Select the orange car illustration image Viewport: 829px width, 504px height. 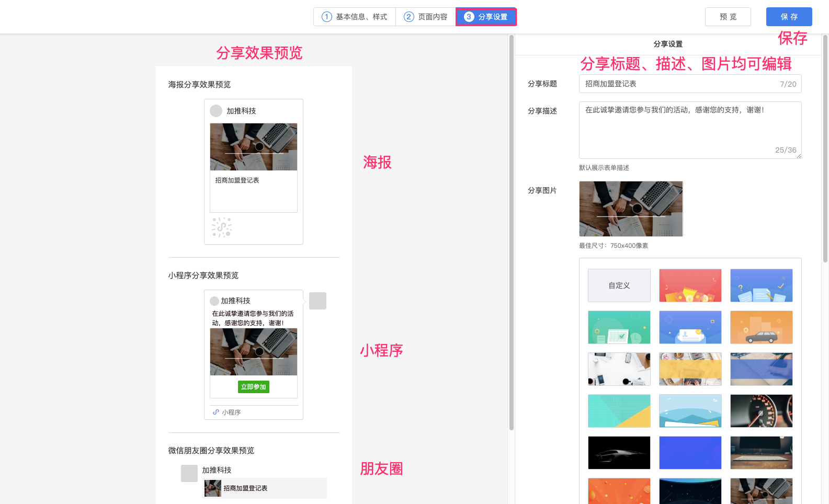(x=762, y=327)
